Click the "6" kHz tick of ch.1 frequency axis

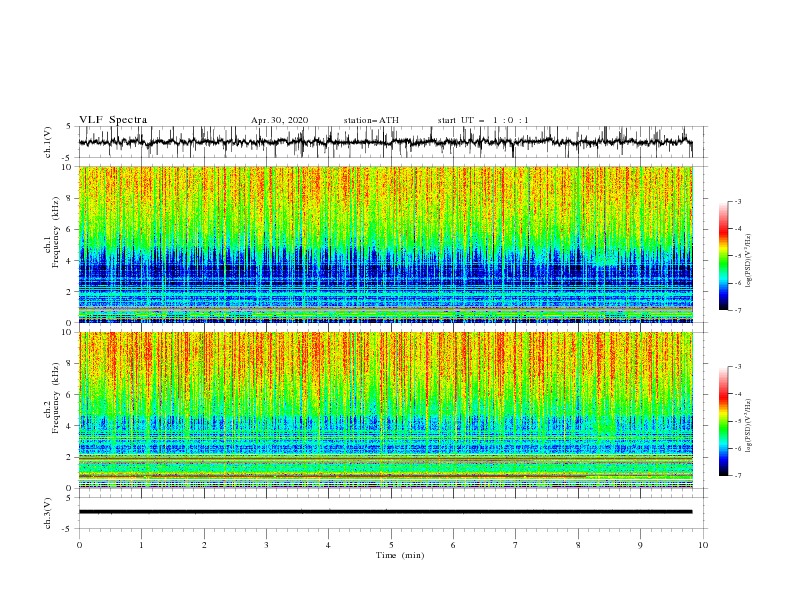[x=71, y=229]
